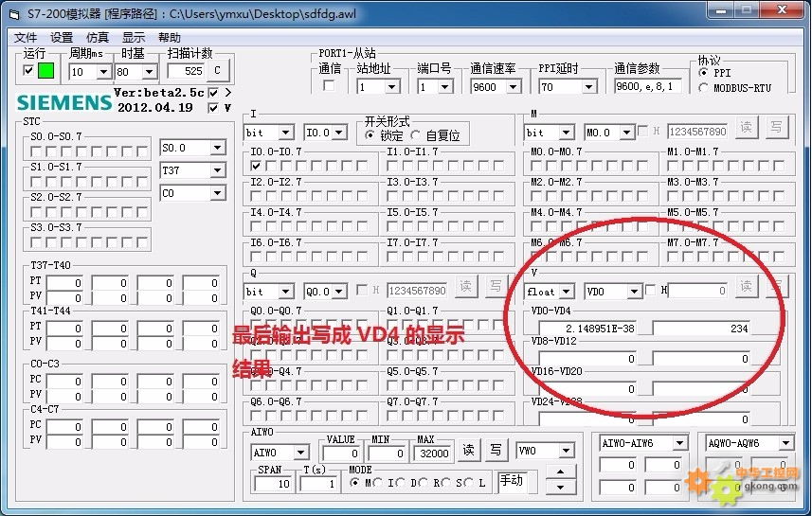The width and height of the screenshot is (812, 516).
Task: Click the green run status indicator
Action: (x=46, y=71)
